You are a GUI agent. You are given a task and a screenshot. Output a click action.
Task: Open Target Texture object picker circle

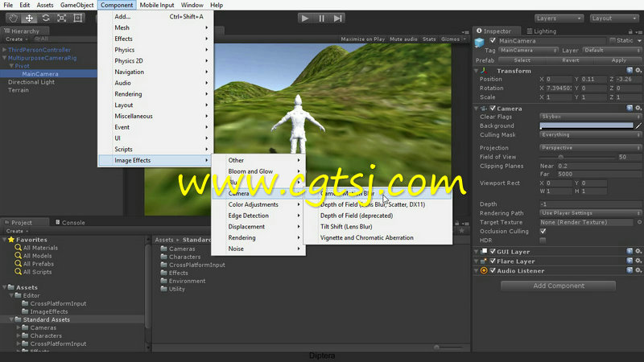tap(639, 222)
